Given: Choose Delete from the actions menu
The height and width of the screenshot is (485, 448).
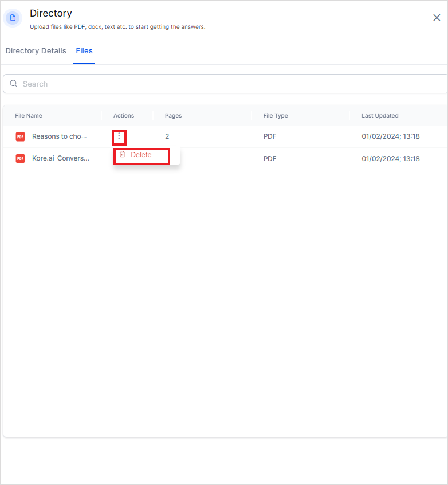Looking at the screenshot, I should [x=141, y=155].
